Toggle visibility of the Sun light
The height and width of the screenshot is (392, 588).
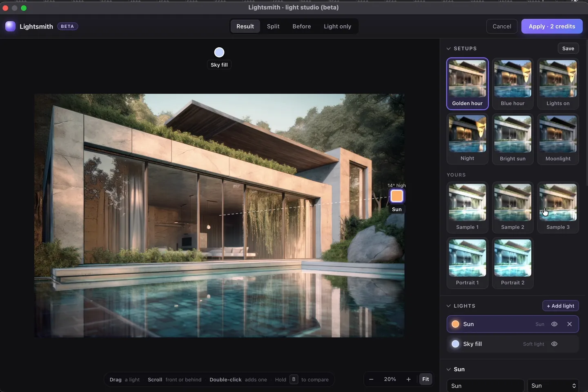pyautogui.click(x=554, y=324)
